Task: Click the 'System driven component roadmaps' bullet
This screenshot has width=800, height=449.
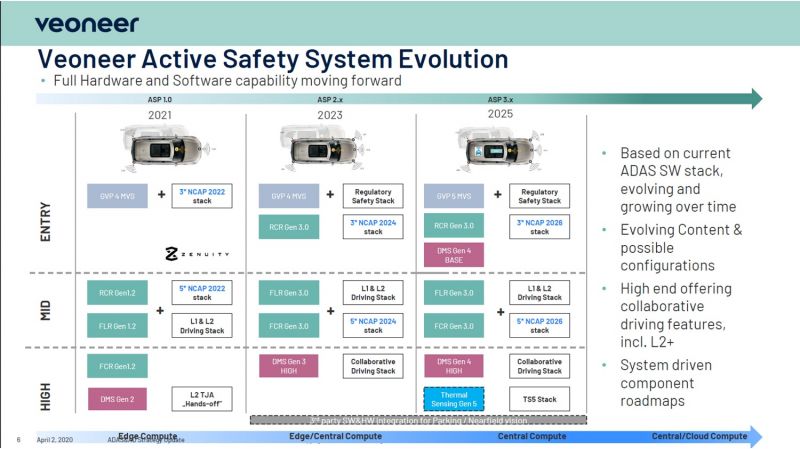Action: click(x=666, y=383)
